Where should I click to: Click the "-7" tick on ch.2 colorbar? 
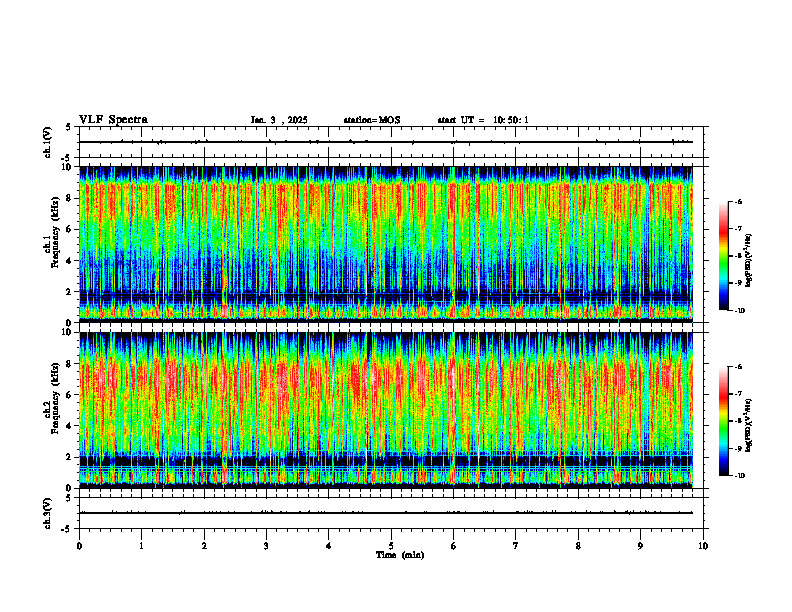pyautogui.click(x=738, y=394)
